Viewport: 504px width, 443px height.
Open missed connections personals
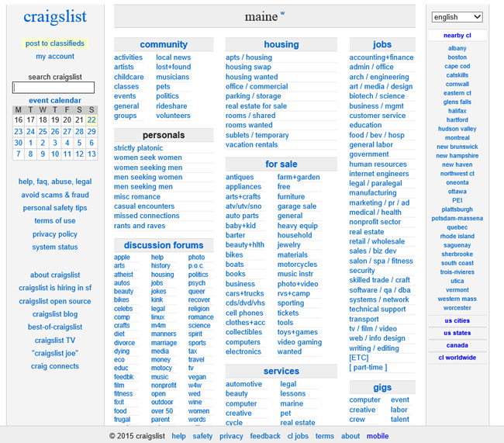(x=147, y=216)
